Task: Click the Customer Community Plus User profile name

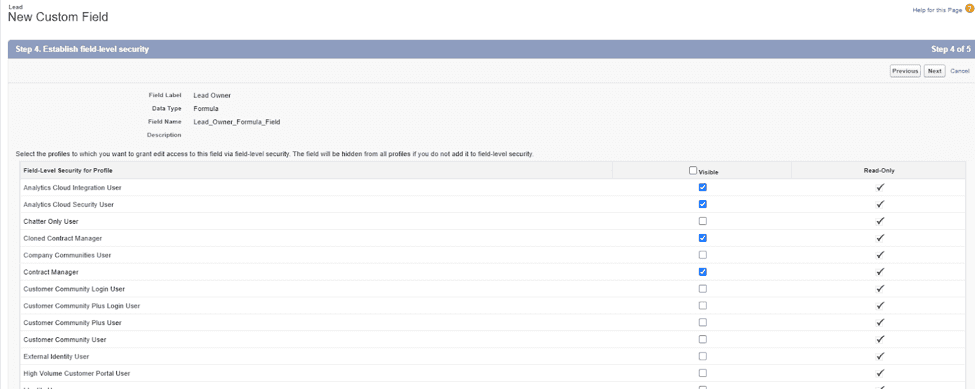Action: (x=72, y=323)
